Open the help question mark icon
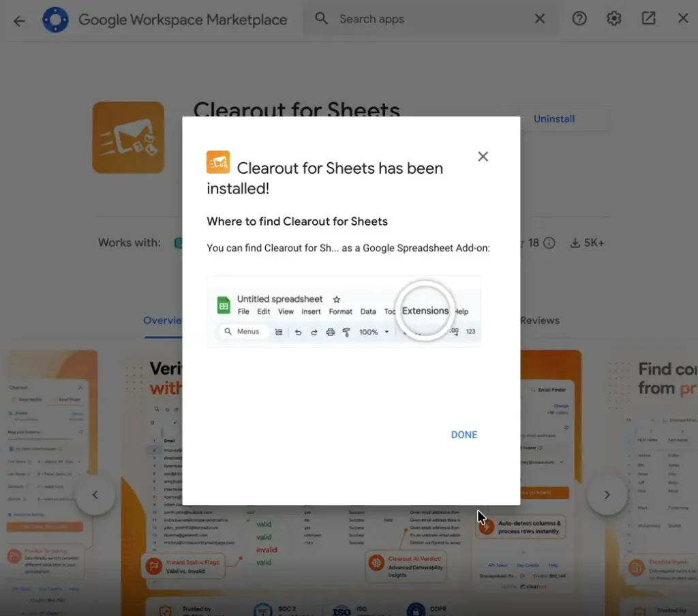Image resolution: width=698 pixels, height=616 pixels. pyautogui.click(x=579, y=18)
